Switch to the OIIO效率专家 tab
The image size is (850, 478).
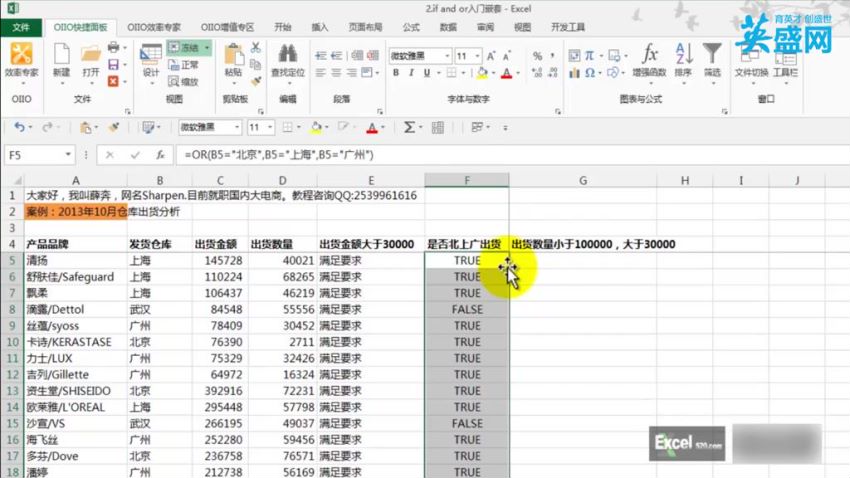coord(153,27)
